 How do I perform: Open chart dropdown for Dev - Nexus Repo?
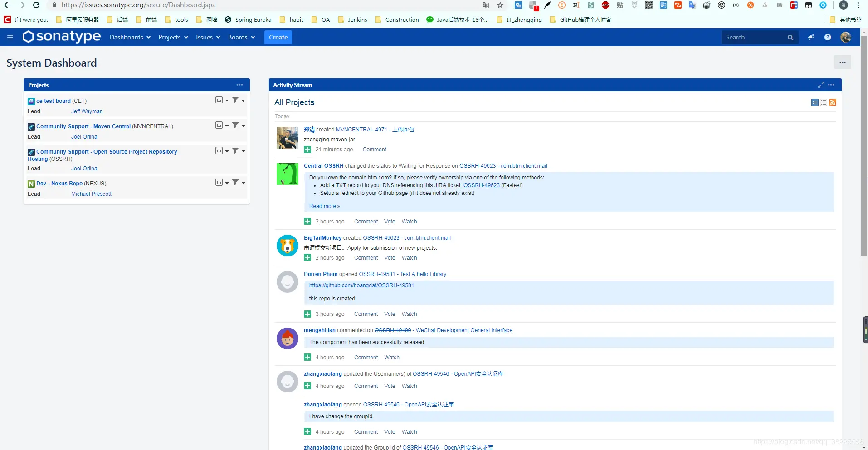pos(222,183)
